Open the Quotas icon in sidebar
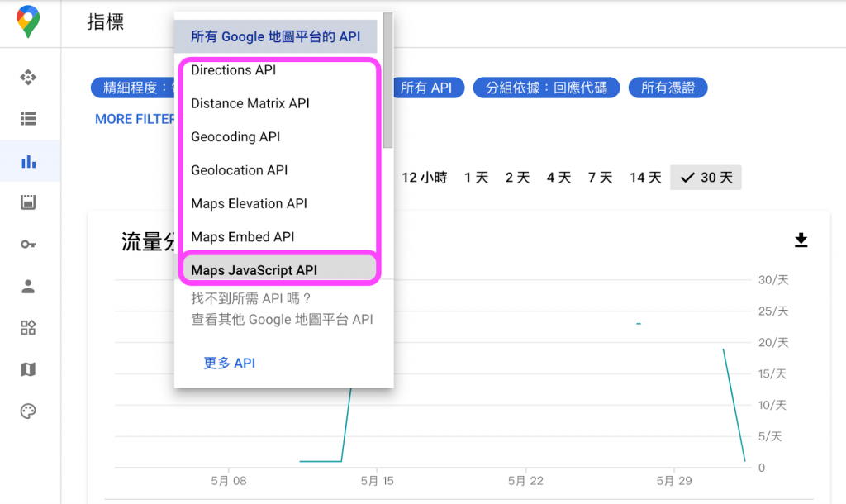The height and width of the screenshot is (504, 846). pyautogui.click(x=28, y=202)
